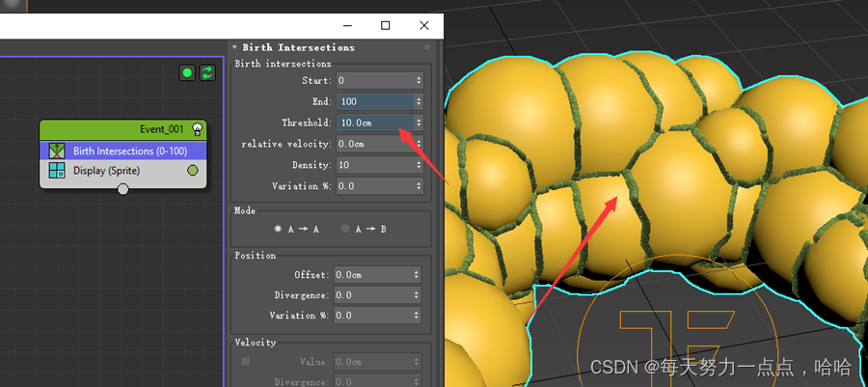Maximize the editor window
This screenshot has height=387, width=868.
[385, 25]
